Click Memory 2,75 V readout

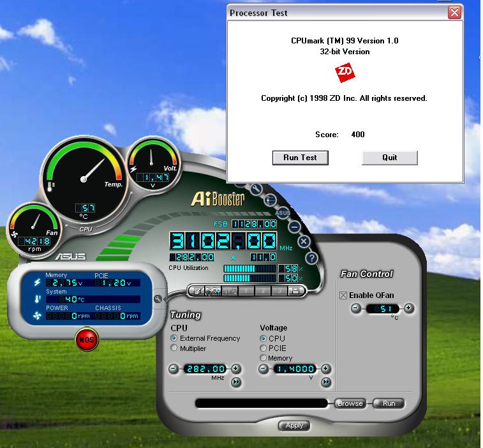click(x=64, y=283)
